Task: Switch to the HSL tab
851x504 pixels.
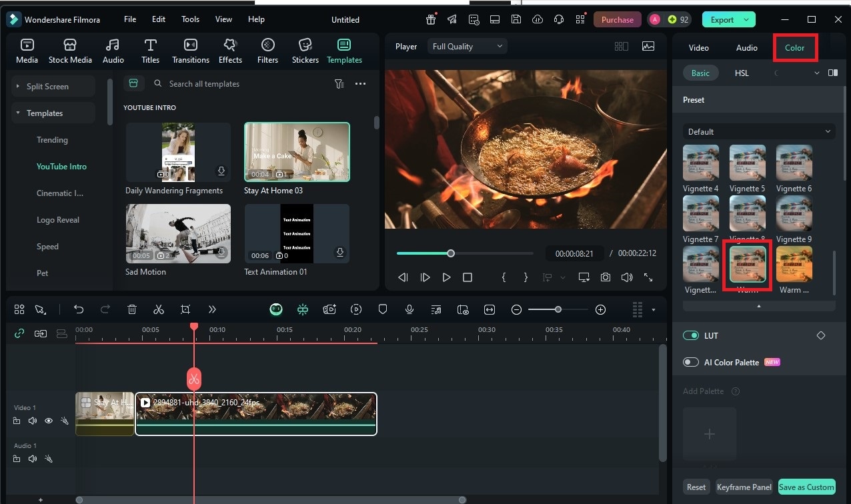Action: tap(742, 73)
